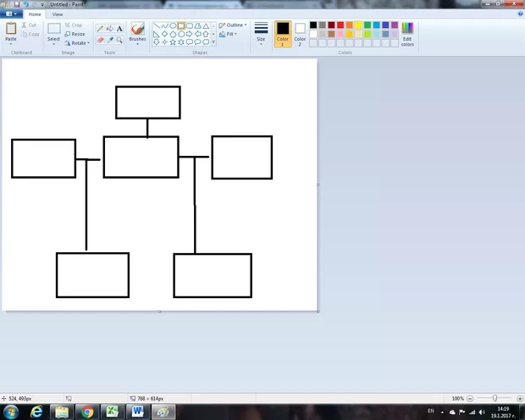Pick the Fill with color bucket tool

pyautogui.click(x=109, y=29)
